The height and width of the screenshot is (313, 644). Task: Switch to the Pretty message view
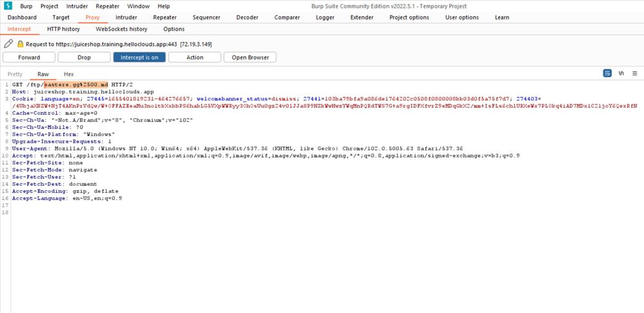(x=15, y=74)
